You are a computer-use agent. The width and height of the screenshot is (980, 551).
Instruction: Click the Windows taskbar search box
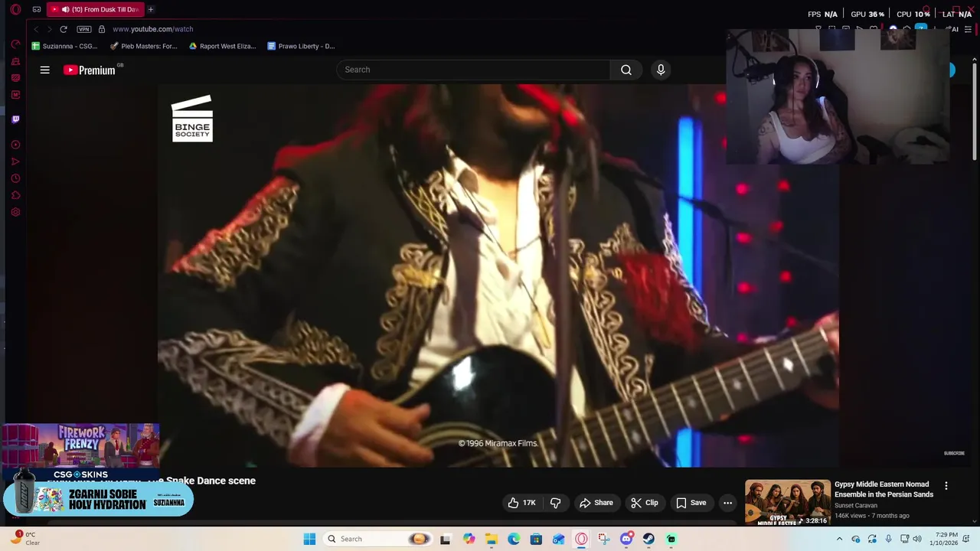pos(377,539)
